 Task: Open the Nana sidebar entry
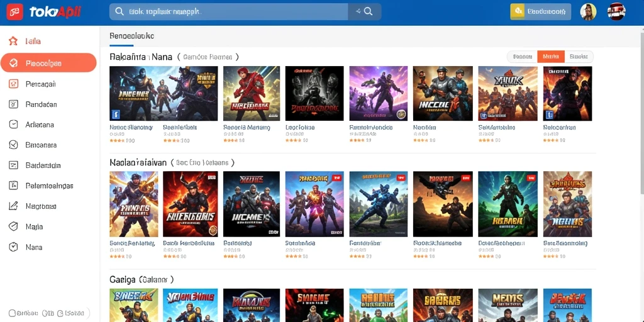point(48,247)
